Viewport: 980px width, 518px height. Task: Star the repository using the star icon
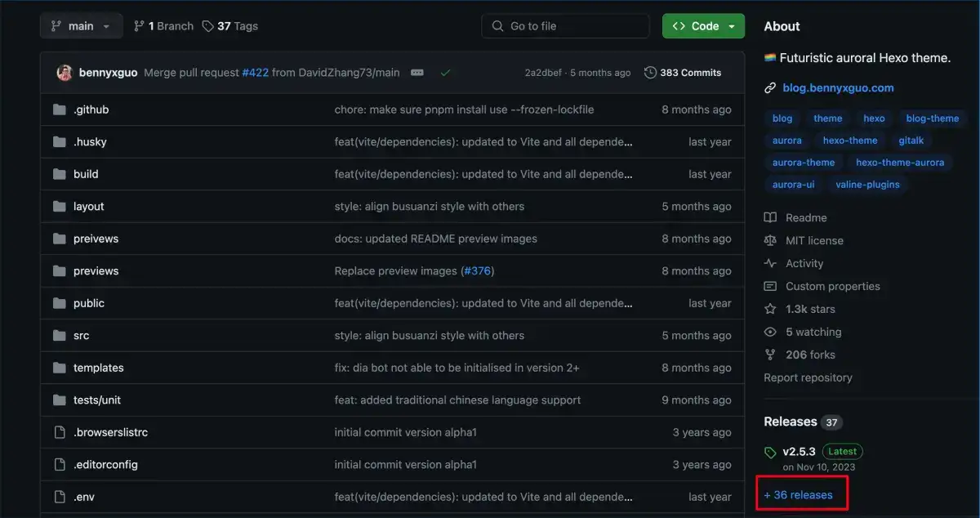pyautogui.click(x=768, y=309)
